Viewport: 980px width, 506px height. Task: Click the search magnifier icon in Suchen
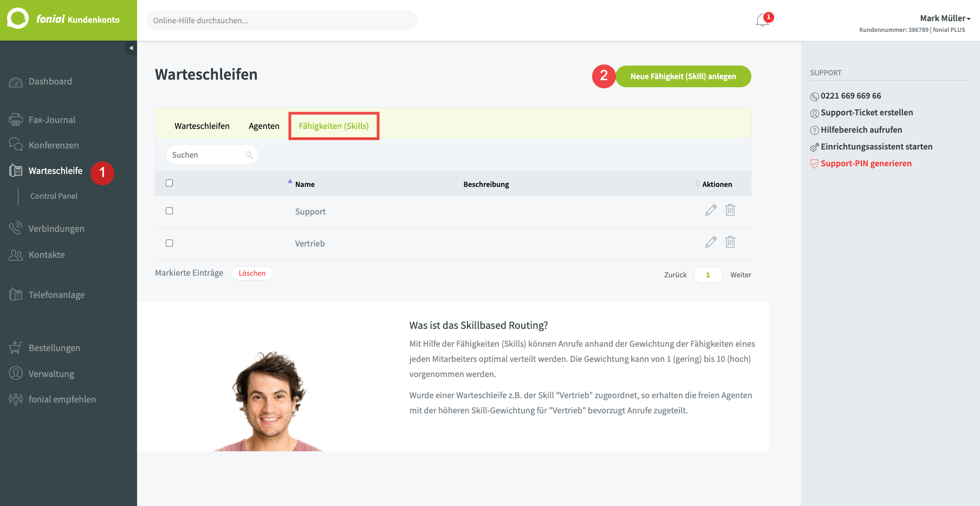click(249, 155)
